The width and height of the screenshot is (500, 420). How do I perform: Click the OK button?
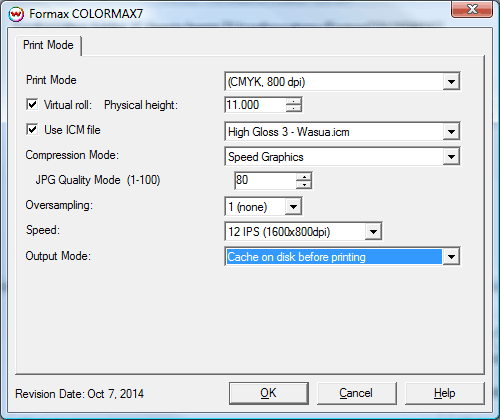coord(269,393)
